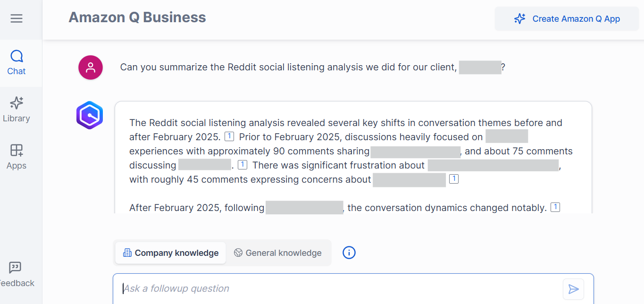Open citation 1 after 'after February 2025.'

click(229, 137)
